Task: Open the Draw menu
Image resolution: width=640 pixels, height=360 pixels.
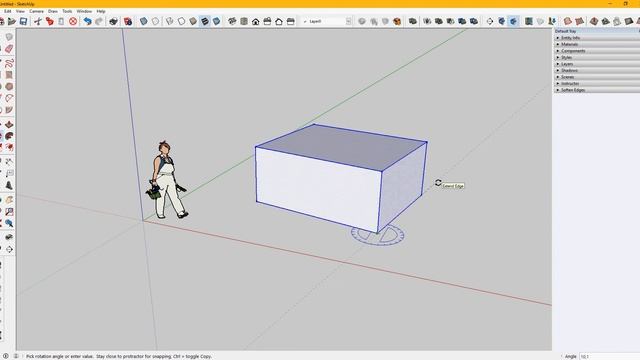Action: coord(53,11)
